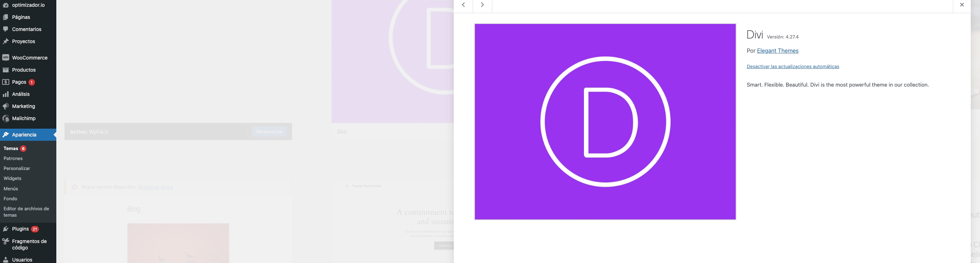Viewport: 980px width, 263px height.
Task: Show the next theme with right arrow
Action: [482, 5]
